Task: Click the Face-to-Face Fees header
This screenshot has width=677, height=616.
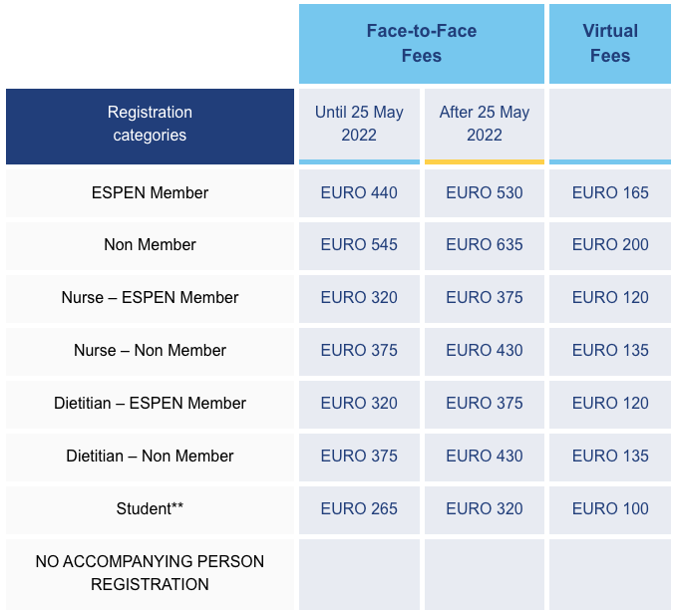Action: [422, 44]
